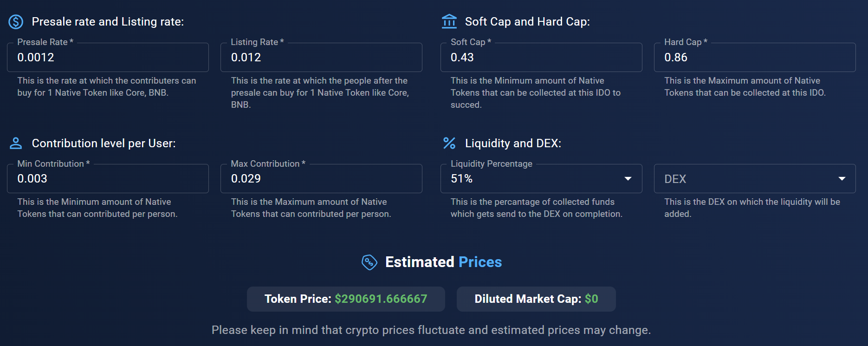Click the percent icon next to Liquidity and DEX
The width and height of the screenshot is (868, 346).
[448, 143]
